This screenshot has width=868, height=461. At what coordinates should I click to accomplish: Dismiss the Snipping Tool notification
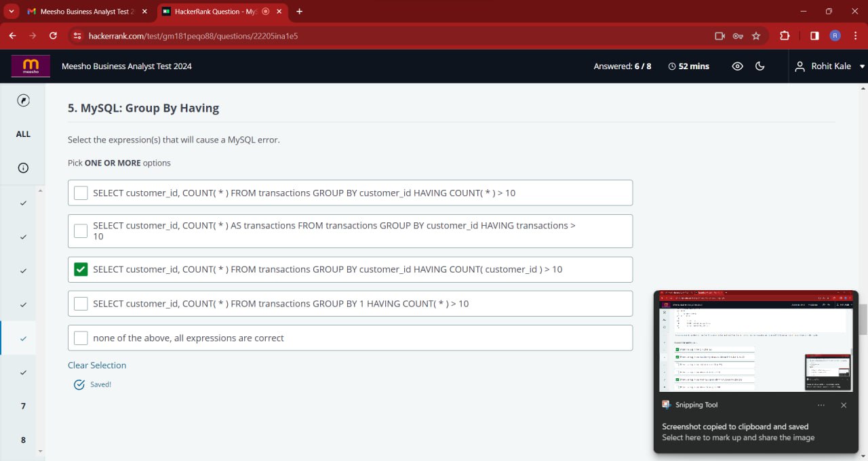[x=844, y=405]
